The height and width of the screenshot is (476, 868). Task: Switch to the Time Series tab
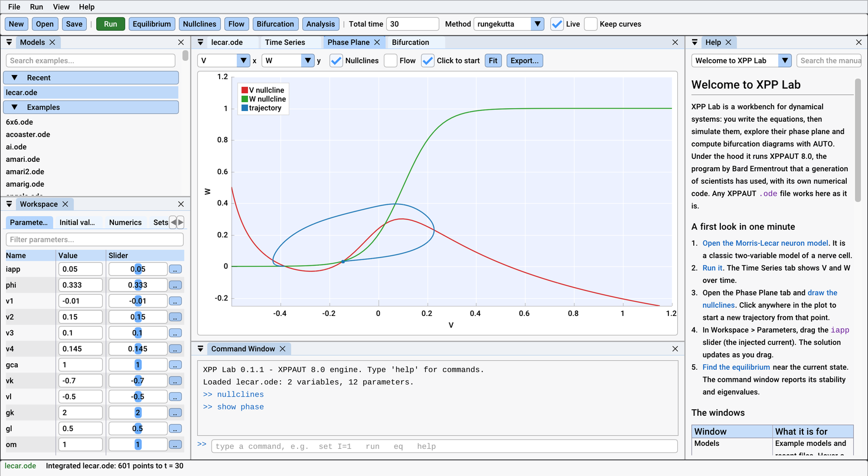point(285,43)
